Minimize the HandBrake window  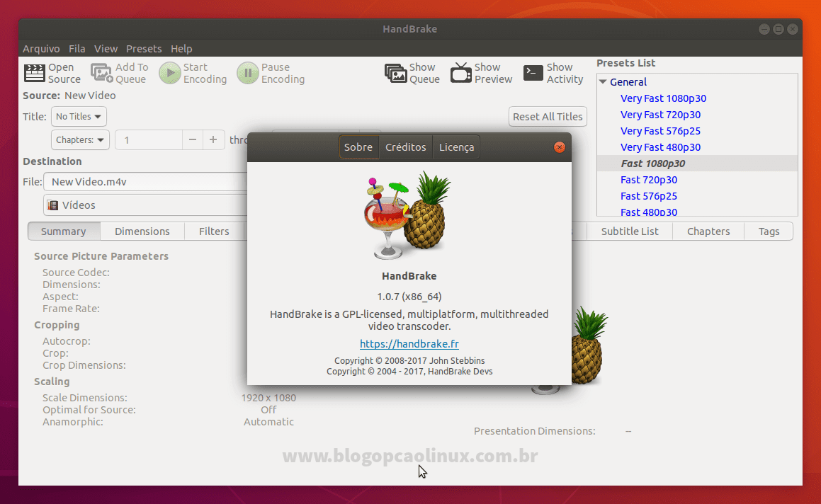click(764, 29)
